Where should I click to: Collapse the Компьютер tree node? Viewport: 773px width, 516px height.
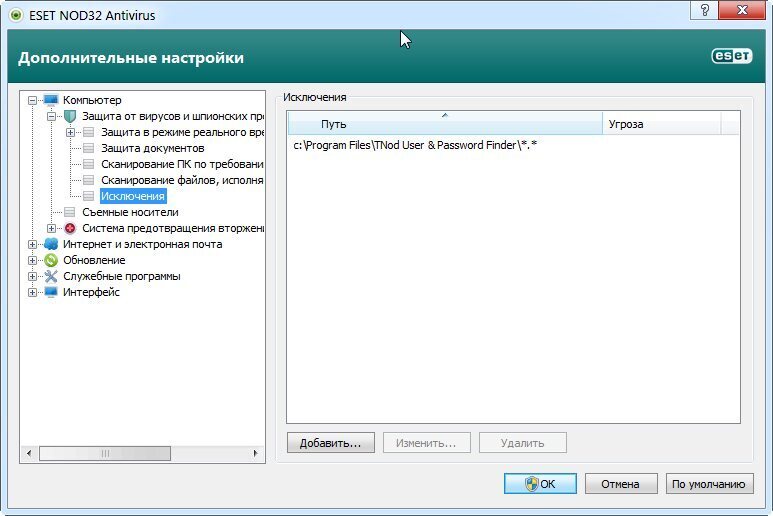pos(33,100)
